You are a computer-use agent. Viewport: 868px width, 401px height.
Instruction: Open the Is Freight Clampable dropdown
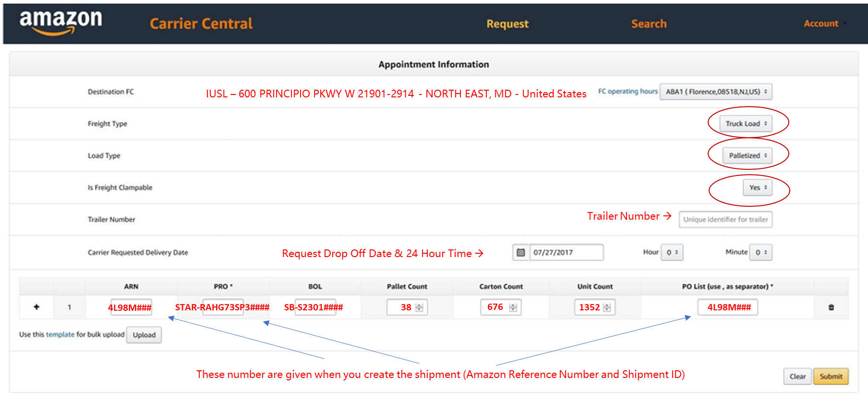[x=758, y=188]
